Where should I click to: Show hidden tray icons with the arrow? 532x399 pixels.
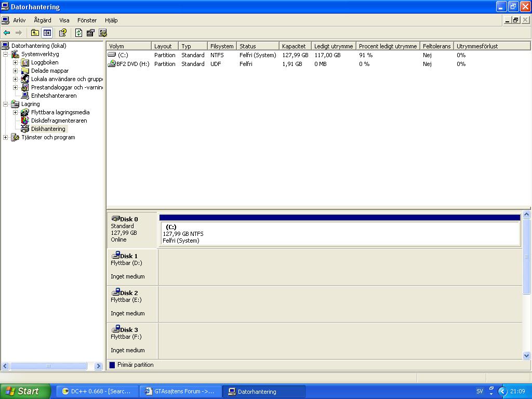[502, 392]
